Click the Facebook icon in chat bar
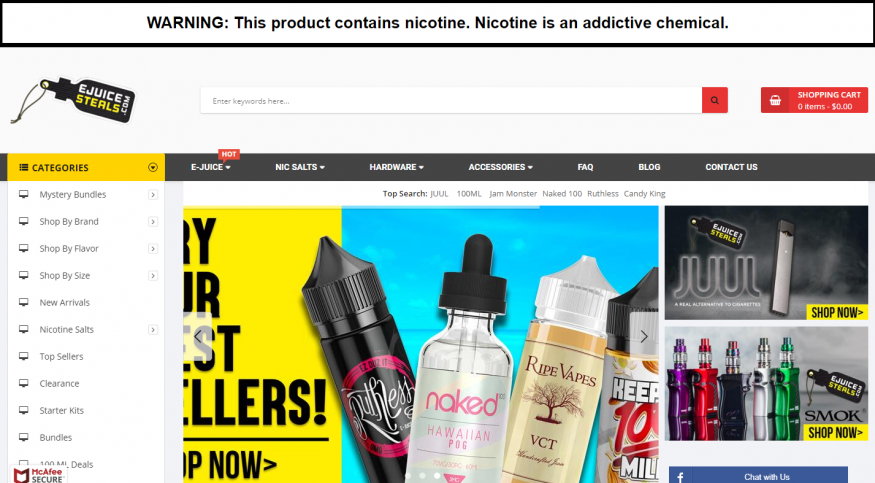 pyautogui.click(x=680, y=477)
